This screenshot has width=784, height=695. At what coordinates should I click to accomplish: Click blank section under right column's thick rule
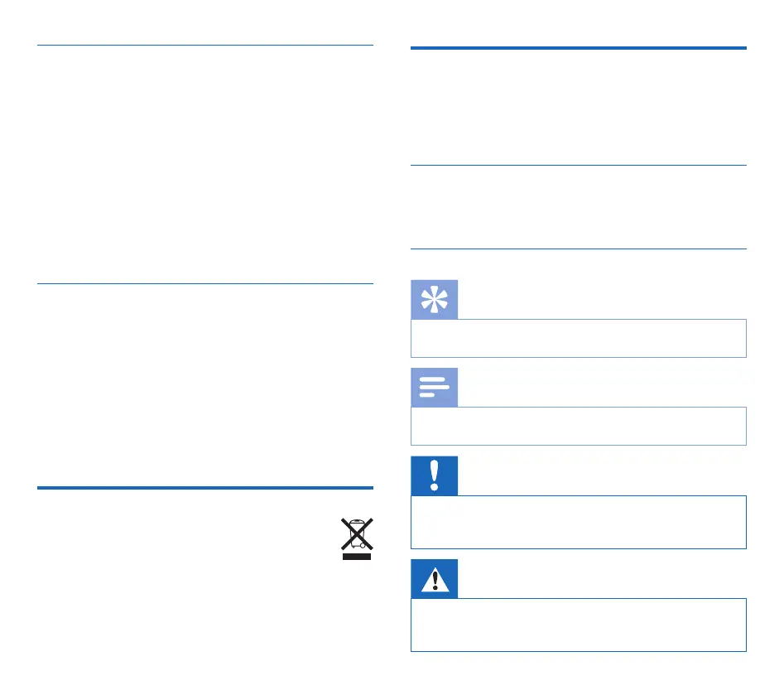pyautogui.click(x=578, y=106)
